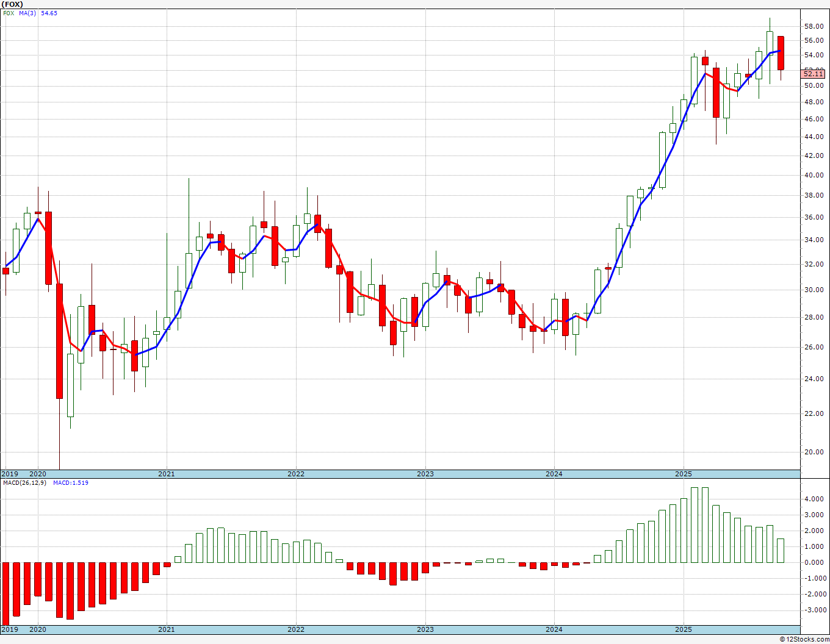This screenshot has height=644, width=830.
Task: Click 2022 on the MACD panel time axis
Action: tap(296, 629)
